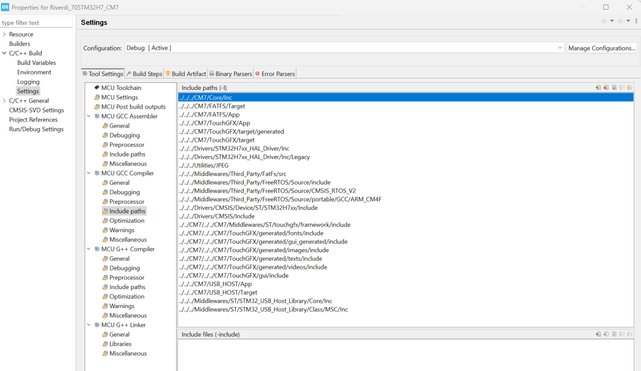The width and height of the screenshot is (641, 371).
Task: Open MCU Post build outputs
Action: pos(133,107)
